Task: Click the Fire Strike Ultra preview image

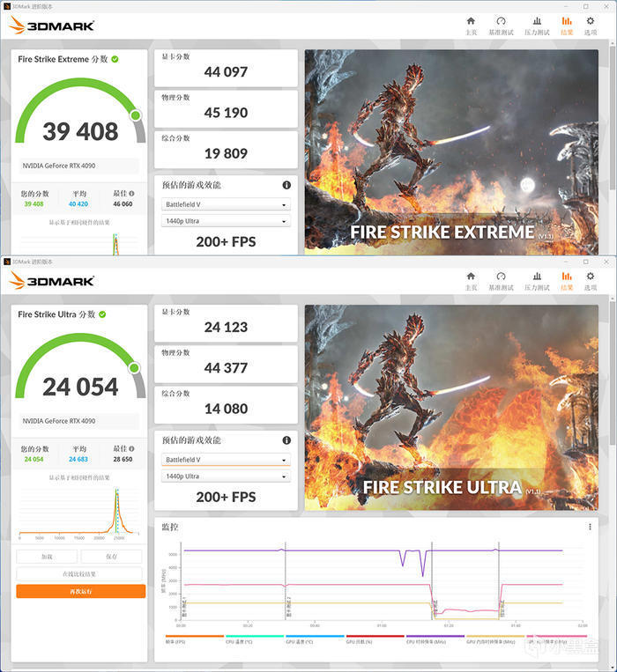Action: (x=451, y=408)
